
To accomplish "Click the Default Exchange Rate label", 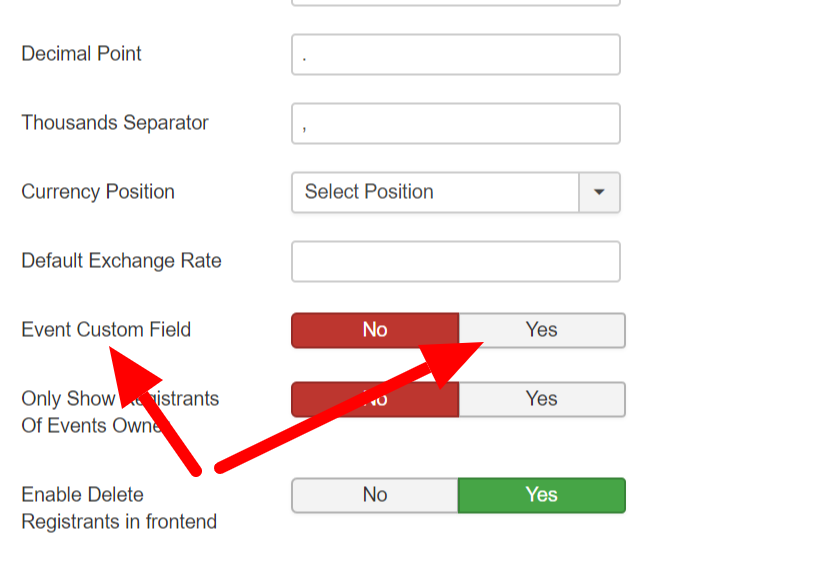I will (x=121, y=261).
